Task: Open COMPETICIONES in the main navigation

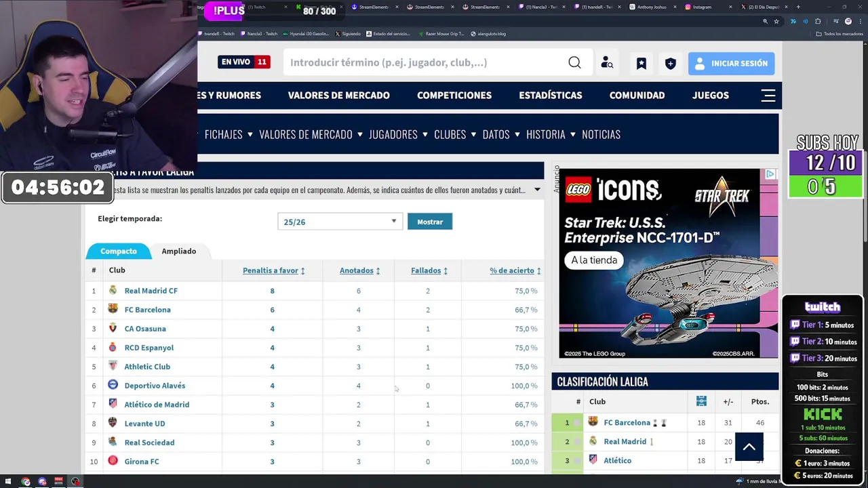Action: click(x=454, y=96)
